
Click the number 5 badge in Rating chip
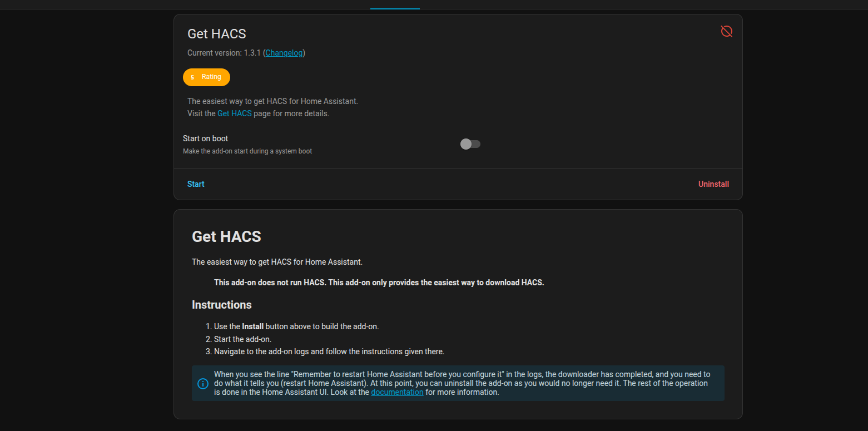pos(192,77)
